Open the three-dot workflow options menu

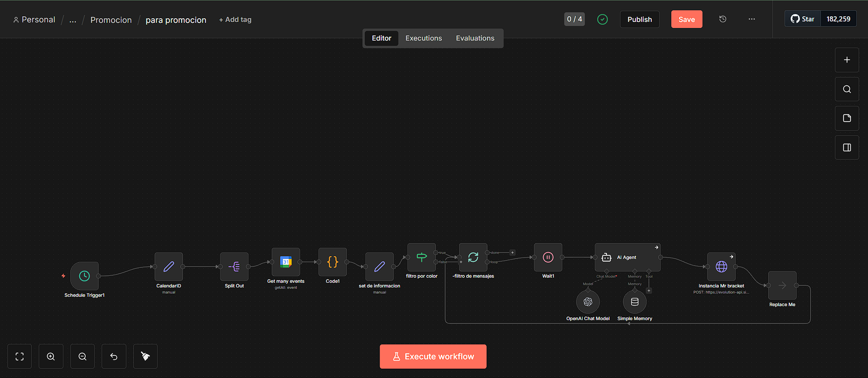[x=751, y=19]
